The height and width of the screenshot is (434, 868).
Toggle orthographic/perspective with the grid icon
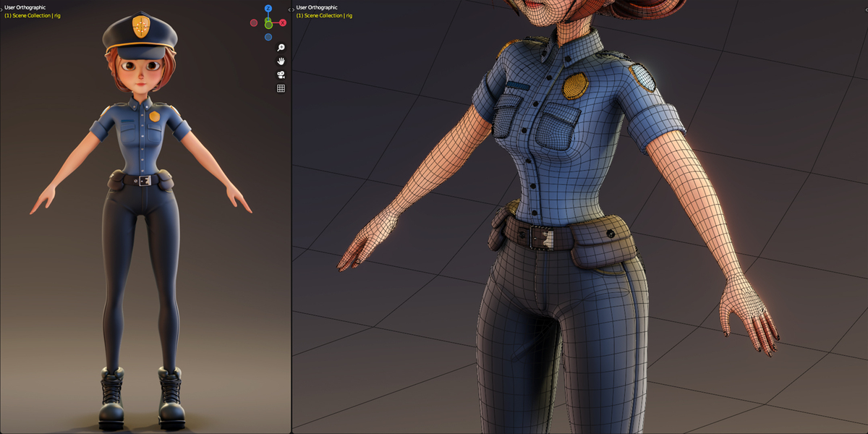pyautogui.click(x=281, y=88)
